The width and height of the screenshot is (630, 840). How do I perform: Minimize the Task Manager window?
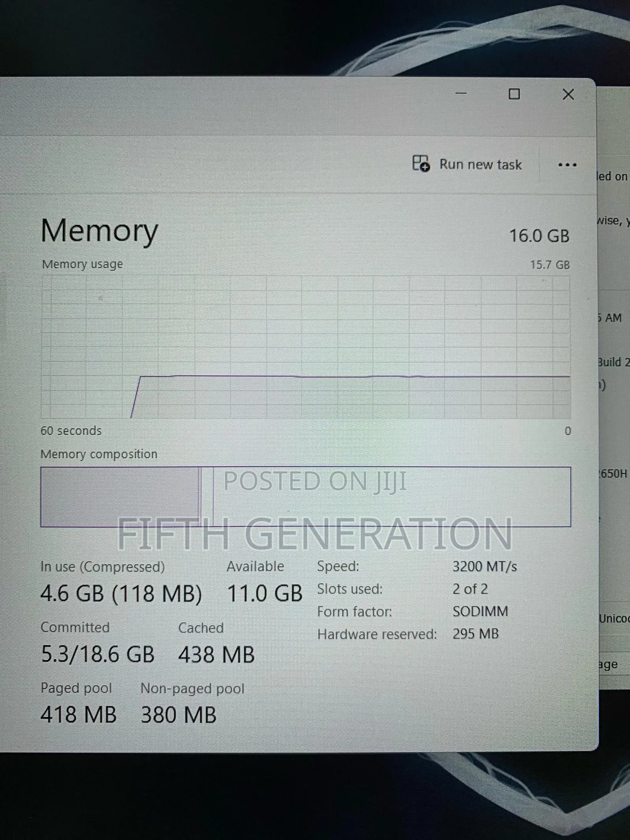(461, 94)
